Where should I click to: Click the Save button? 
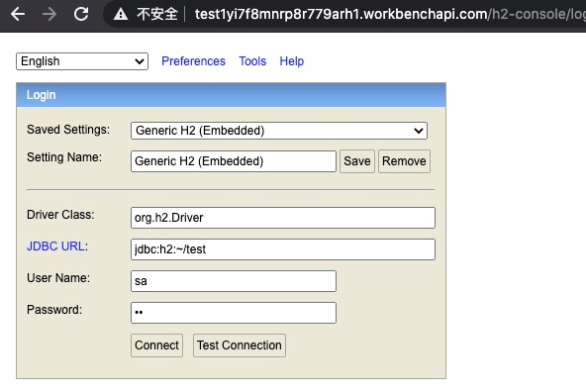pyautogui.click(x=357, y=161)
